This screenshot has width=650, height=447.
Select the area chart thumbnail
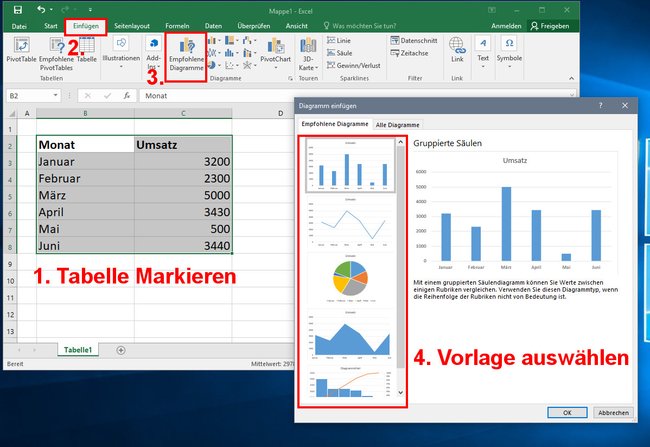coord(350,335)
